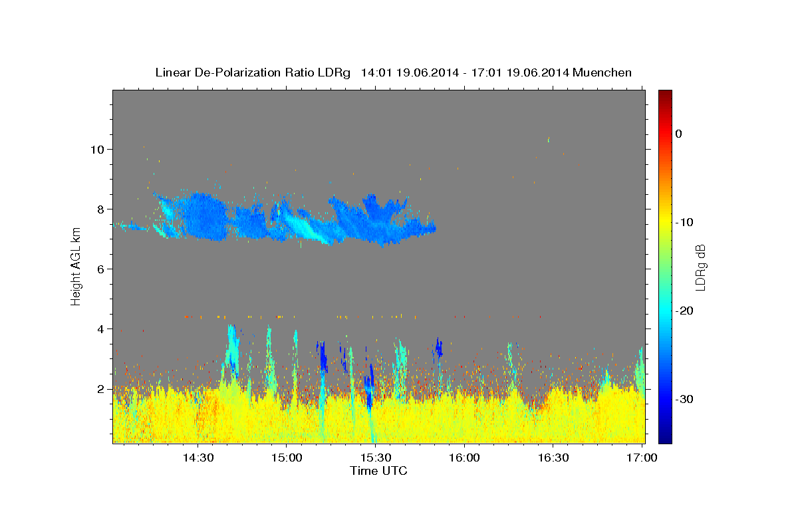798x532 pixels.
Task: Select the 'Time UTC' axis label
Action: pos(378,471)
